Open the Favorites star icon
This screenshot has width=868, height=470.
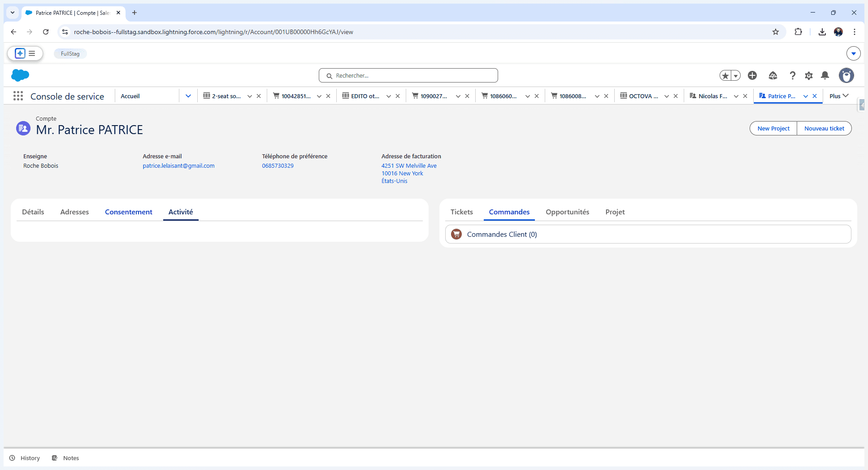pos(725,76)
